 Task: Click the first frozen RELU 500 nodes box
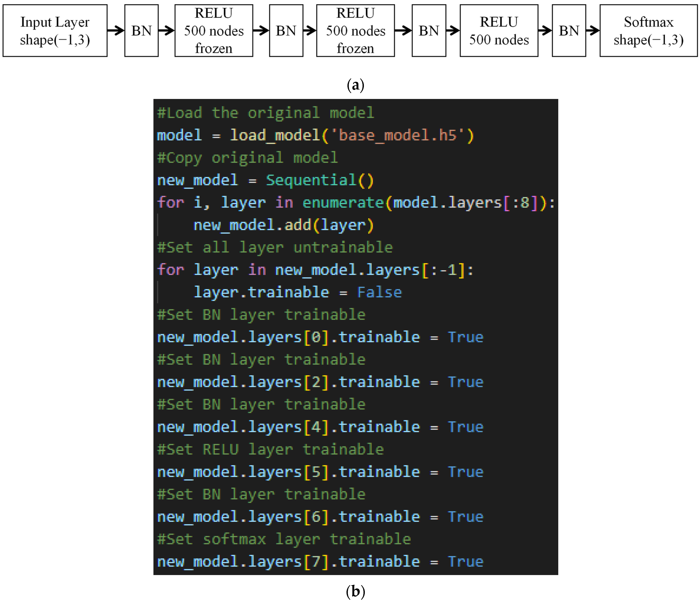pos(213,31)
